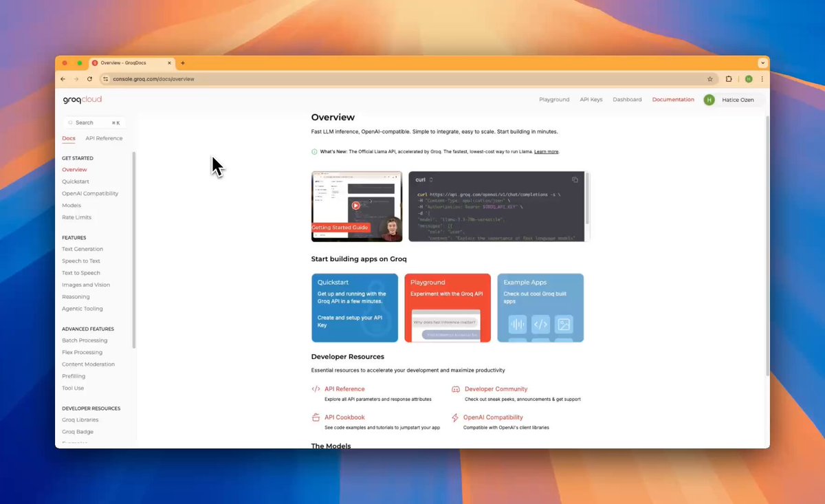Viewport: 825px width, 504px height.
Task: Go back with the browser back arrow
Action: point(63,79)
